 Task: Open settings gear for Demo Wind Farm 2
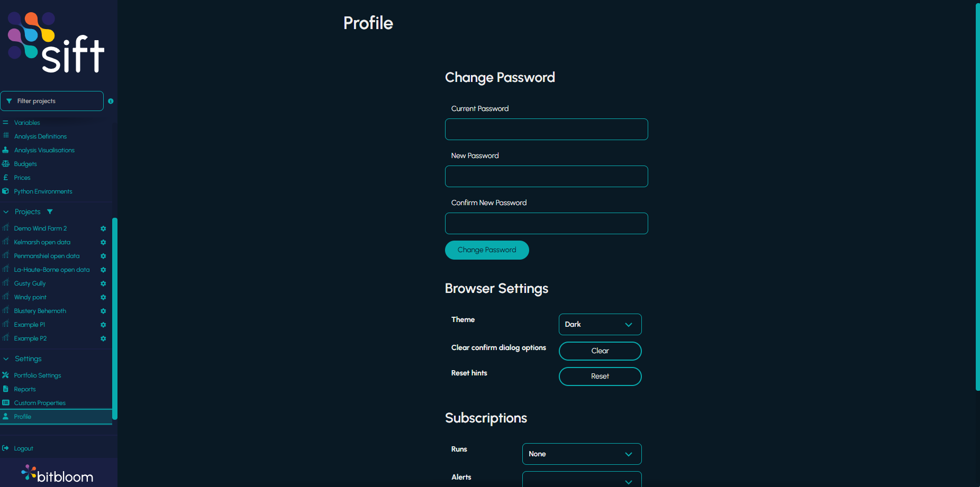click(103, 228)
